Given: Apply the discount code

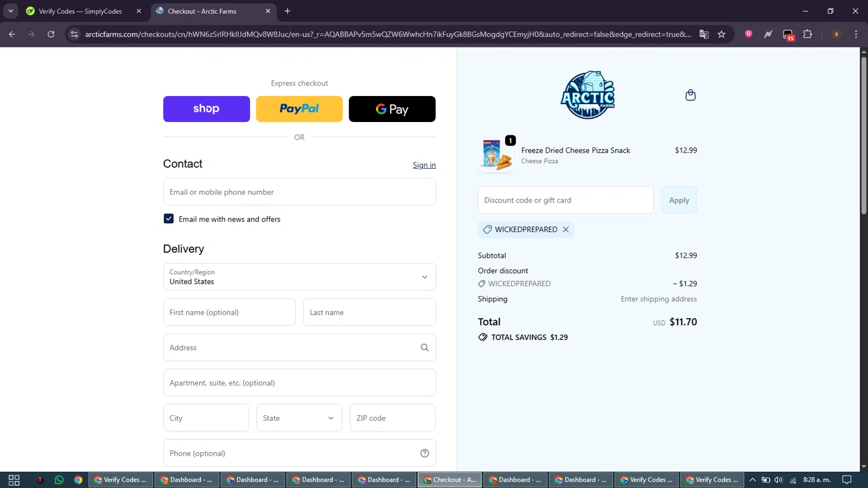Looking at the screenshot, I should click(x=679, y=200).
